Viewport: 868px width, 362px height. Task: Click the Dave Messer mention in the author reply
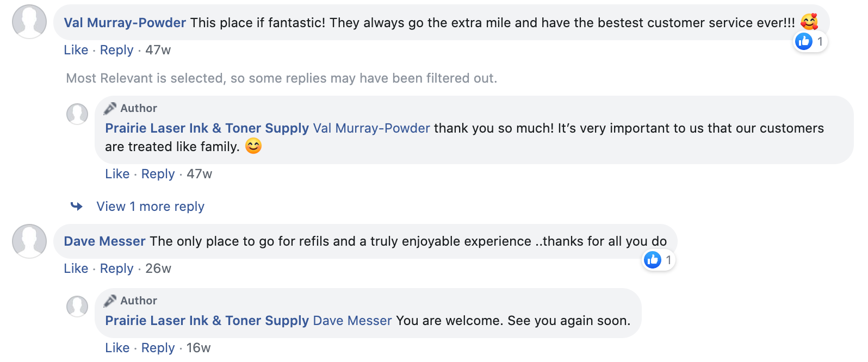click(x=352, y=321)
